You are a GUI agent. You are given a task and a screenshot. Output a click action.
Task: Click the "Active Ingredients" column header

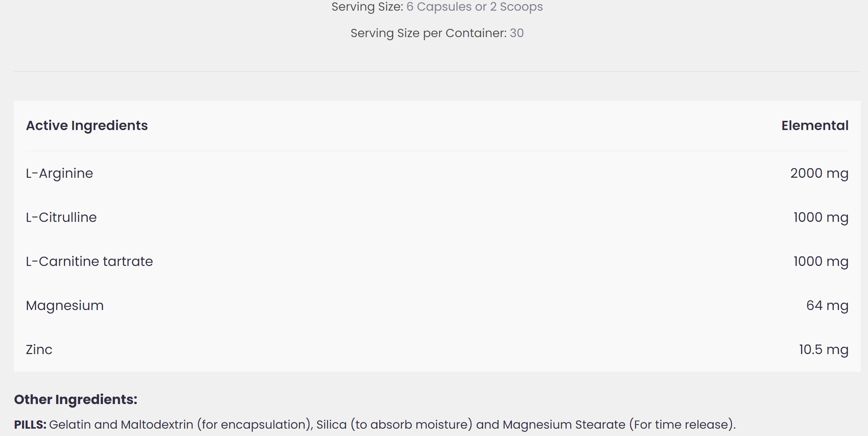click(x=87, y=126)
